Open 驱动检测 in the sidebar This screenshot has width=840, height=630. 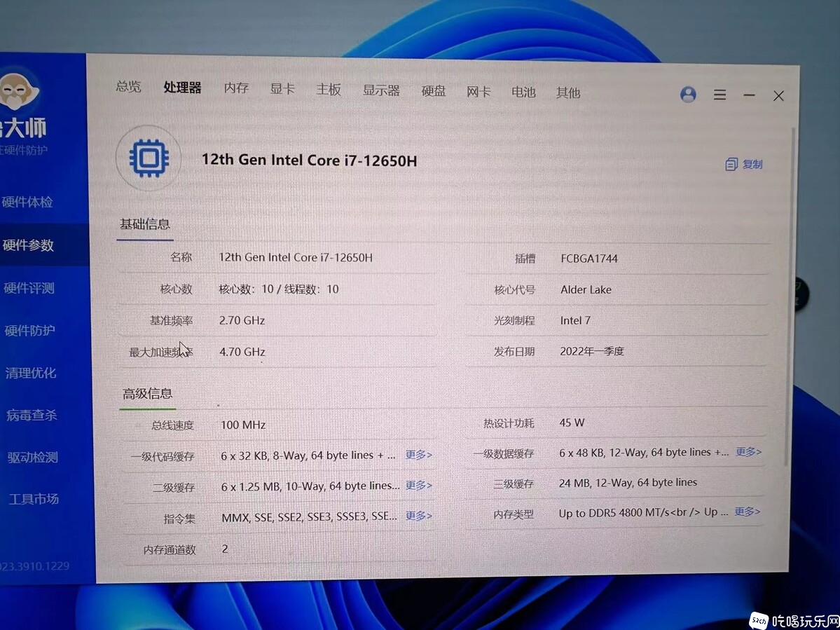coord(32,457)
